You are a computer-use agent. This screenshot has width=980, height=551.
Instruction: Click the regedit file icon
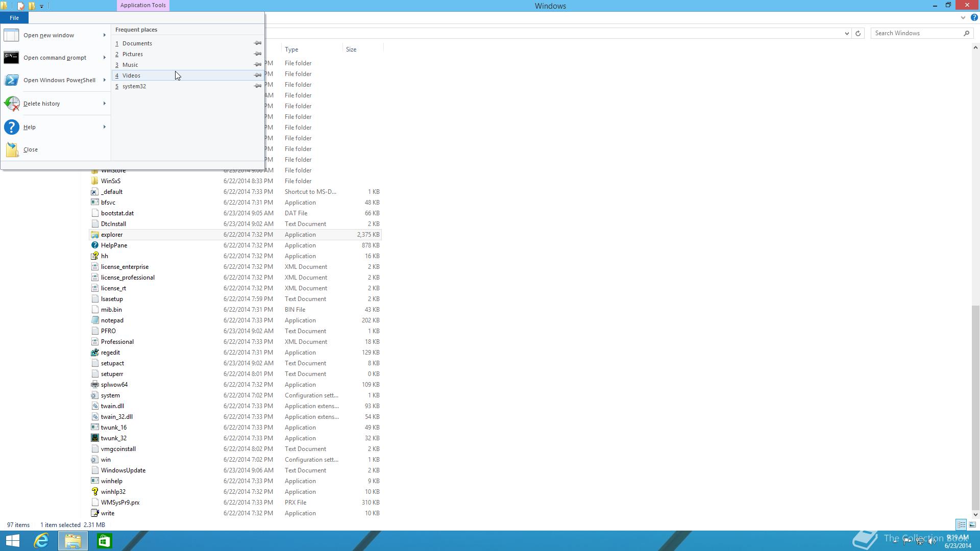click(x=94, y=353)
